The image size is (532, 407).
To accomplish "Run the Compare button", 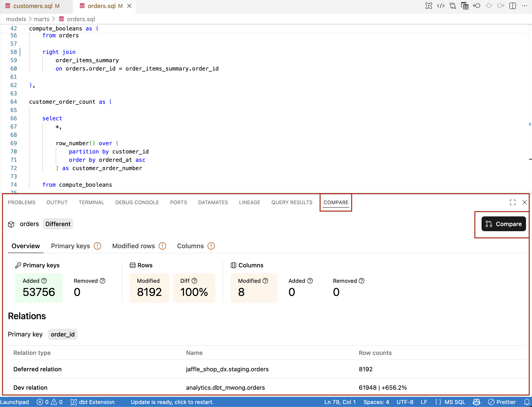I will [x=503, y=224].
